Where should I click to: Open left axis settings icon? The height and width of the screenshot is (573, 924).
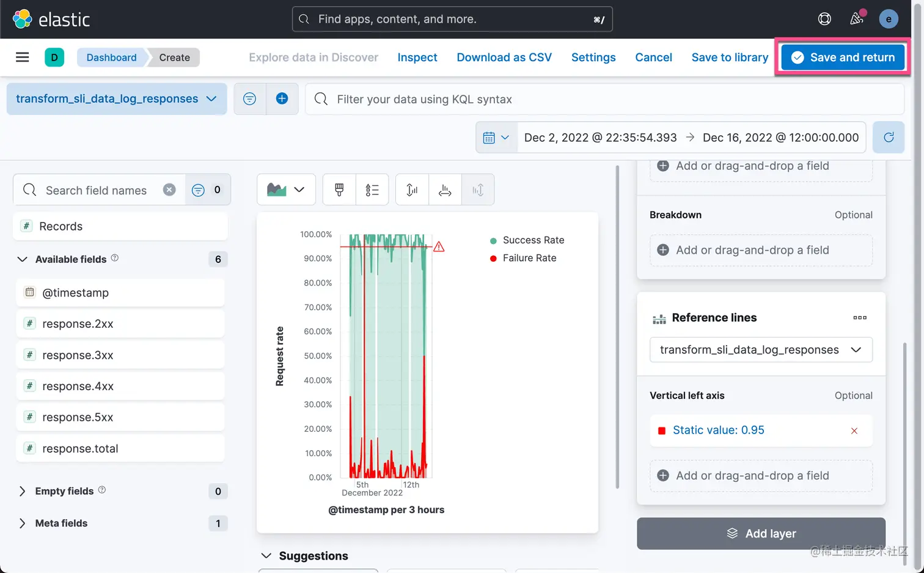tap(412, 190)
